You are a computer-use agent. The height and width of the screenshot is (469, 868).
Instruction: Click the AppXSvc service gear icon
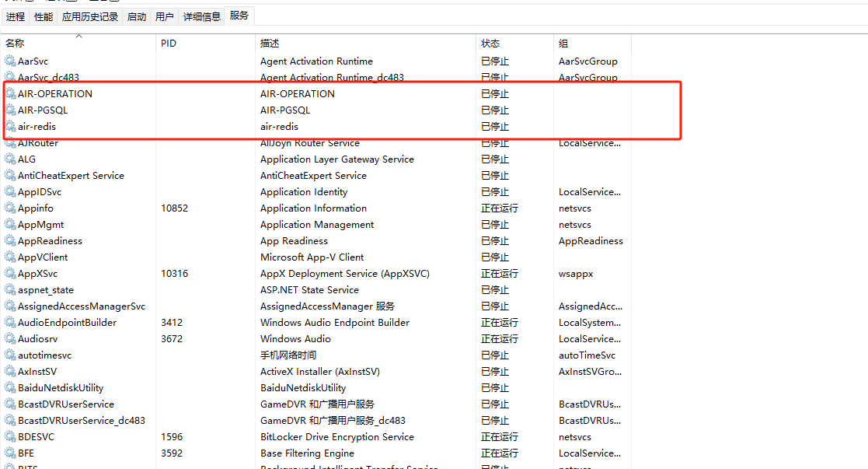[x=11, y=273]
